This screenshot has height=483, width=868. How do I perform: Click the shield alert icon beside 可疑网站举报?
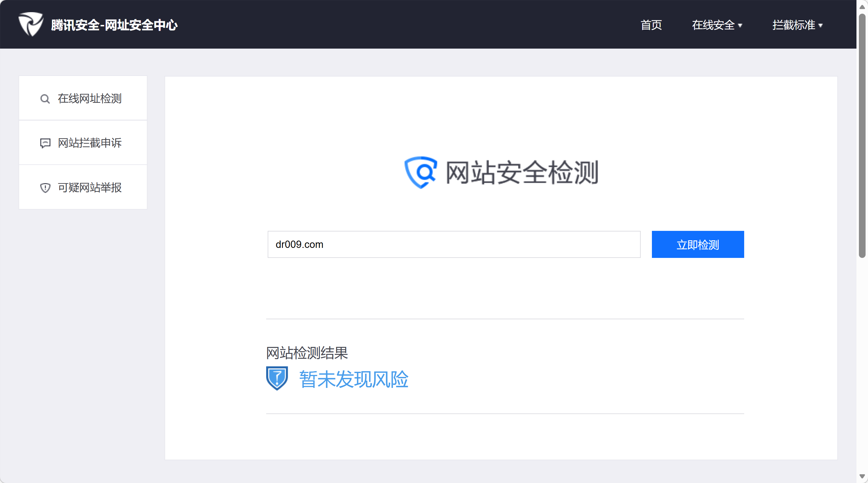(45, 187)
